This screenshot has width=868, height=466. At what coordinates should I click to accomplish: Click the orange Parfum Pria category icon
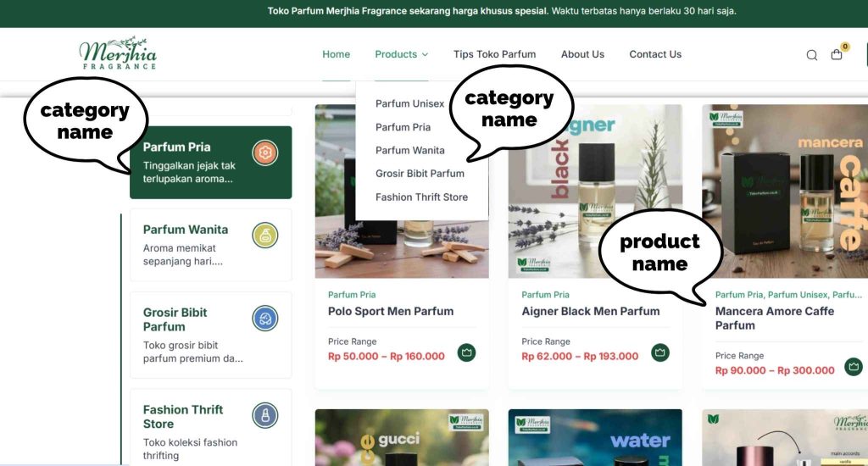[x=265, y=153]
